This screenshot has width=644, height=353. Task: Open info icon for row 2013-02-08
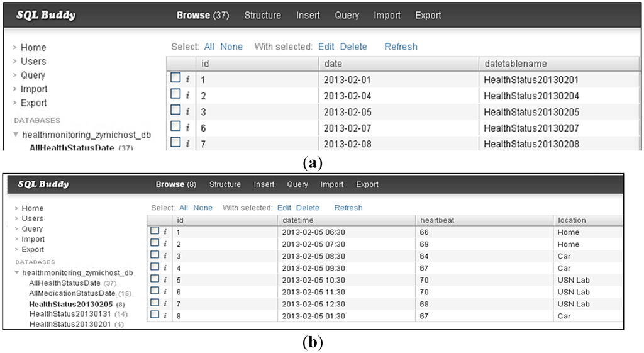click(187, 144)
